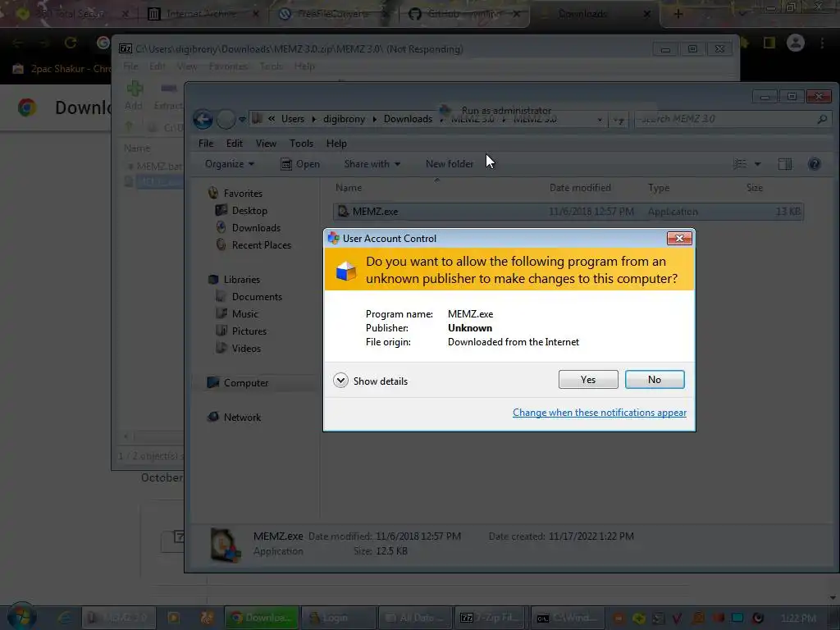Open the Music library

[244, 314]
